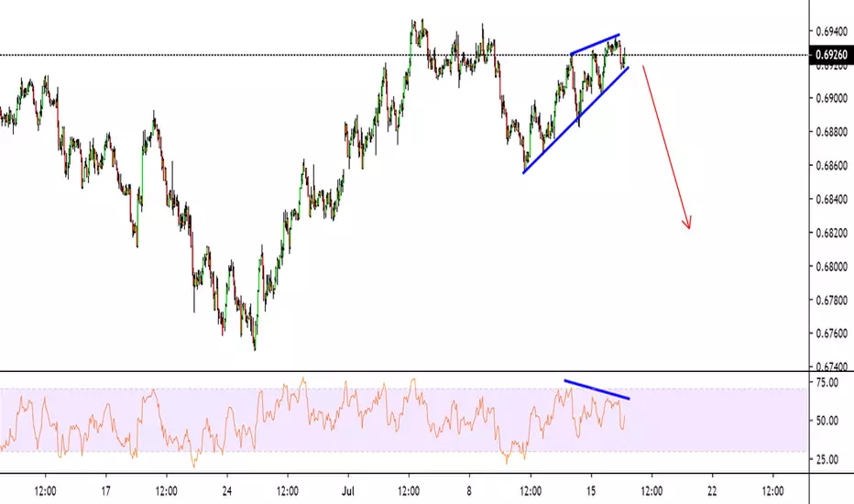Click the 0.68200 price axis label
The width and height of the screenshot is (854, 504).
(x=831, y=233)
